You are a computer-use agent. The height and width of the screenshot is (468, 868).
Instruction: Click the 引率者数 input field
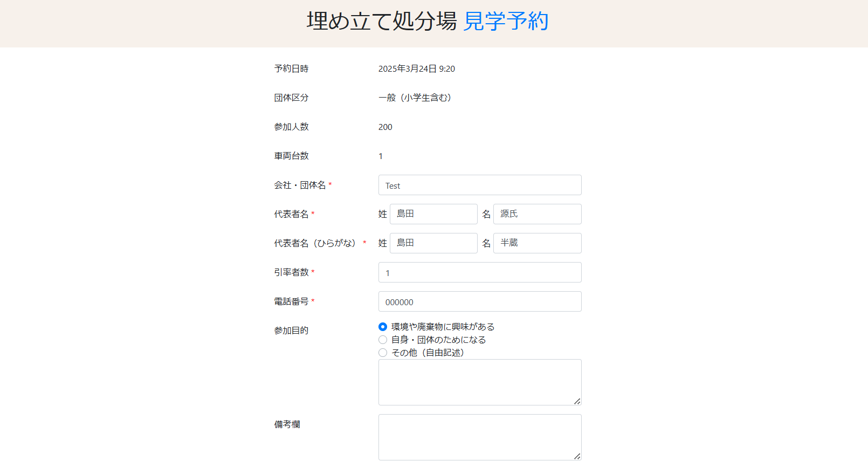(x=479, y=272)
